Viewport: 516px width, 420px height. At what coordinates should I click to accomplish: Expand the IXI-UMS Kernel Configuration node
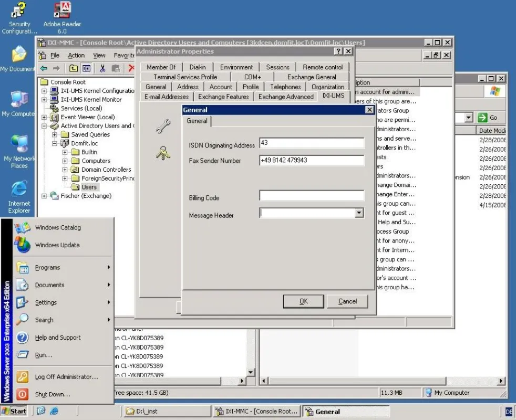pyautogui.click(x=44, y=91)
